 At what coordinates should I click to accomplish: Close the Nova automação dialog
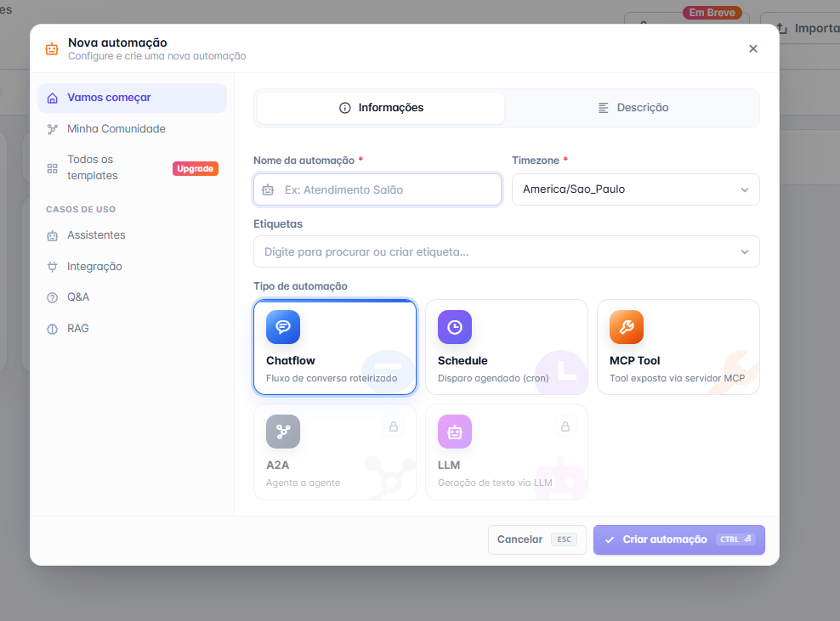coord(752,48)
